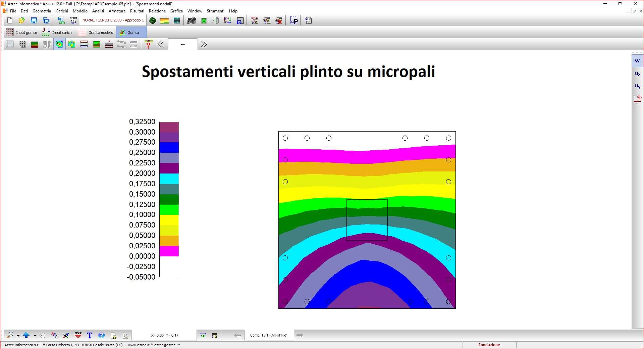Open the Risultati menu
644x349 pixels.
tap(137, 11)
